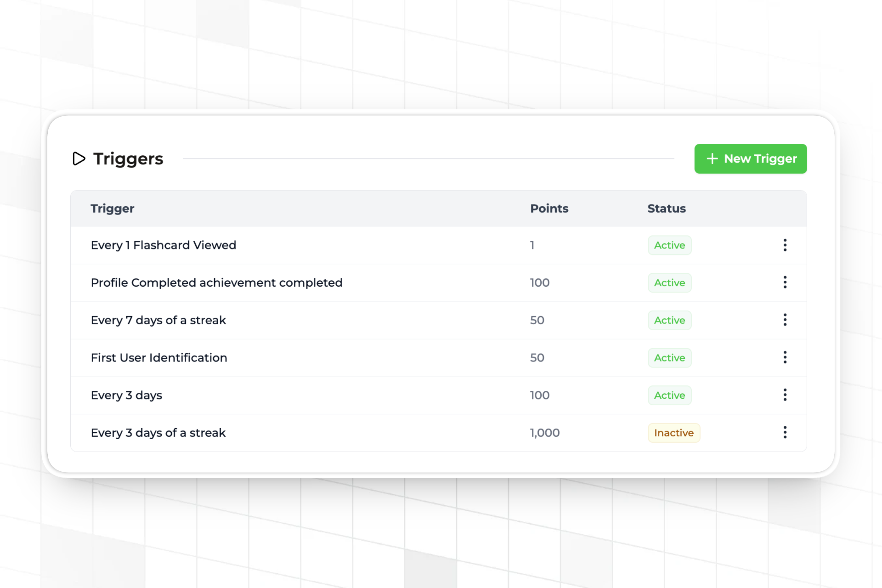Toggle status of First User Identification trigger
Screen dimensions: 882x588
coord(669,357)
